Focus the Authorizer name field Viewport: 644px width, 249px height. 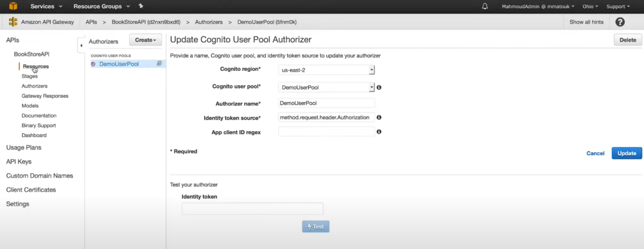[x=326, y=103]
